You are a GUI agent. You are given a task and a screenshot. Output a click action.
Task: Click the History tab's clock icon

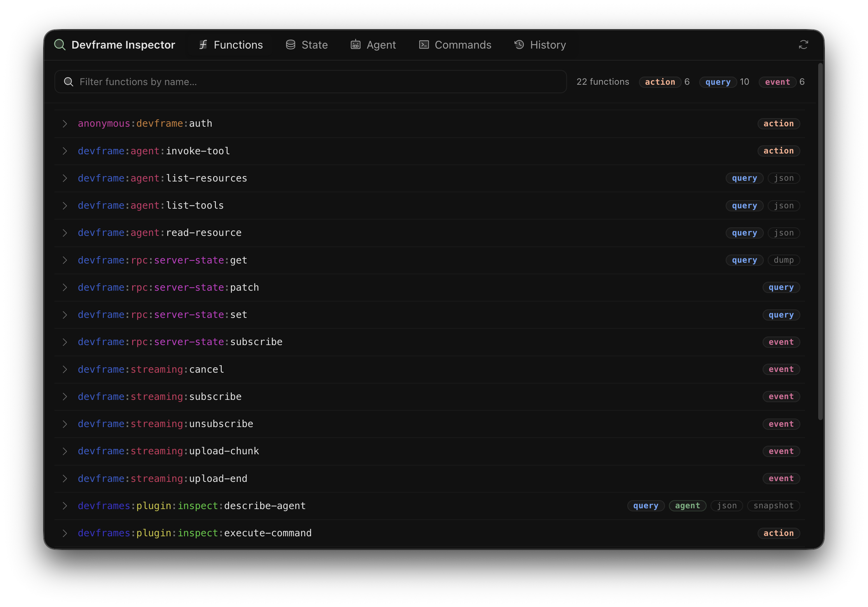point(519,45)
